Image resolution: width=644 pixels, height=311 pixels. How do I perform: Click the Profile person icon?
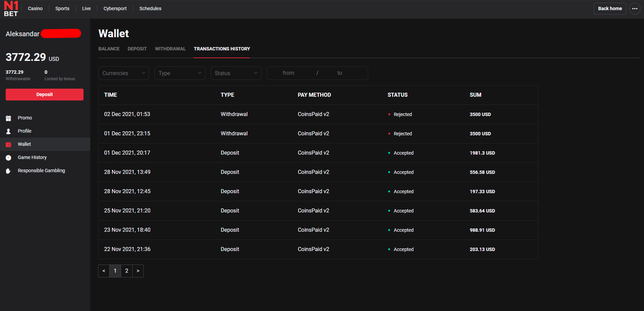[x=8, y=131]
